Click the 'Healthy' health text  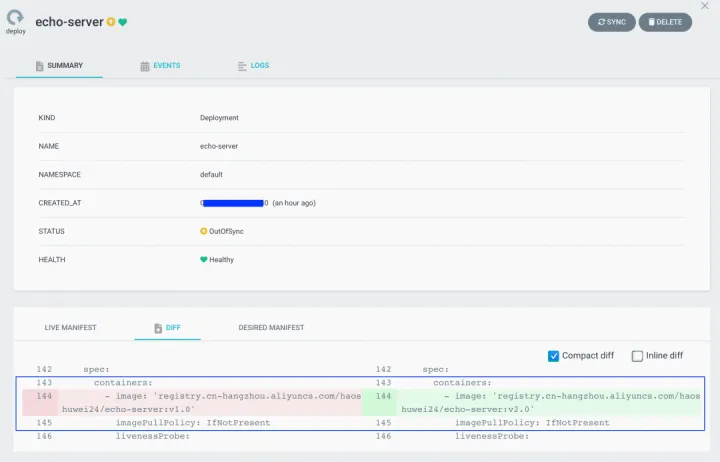coord(221,260)
